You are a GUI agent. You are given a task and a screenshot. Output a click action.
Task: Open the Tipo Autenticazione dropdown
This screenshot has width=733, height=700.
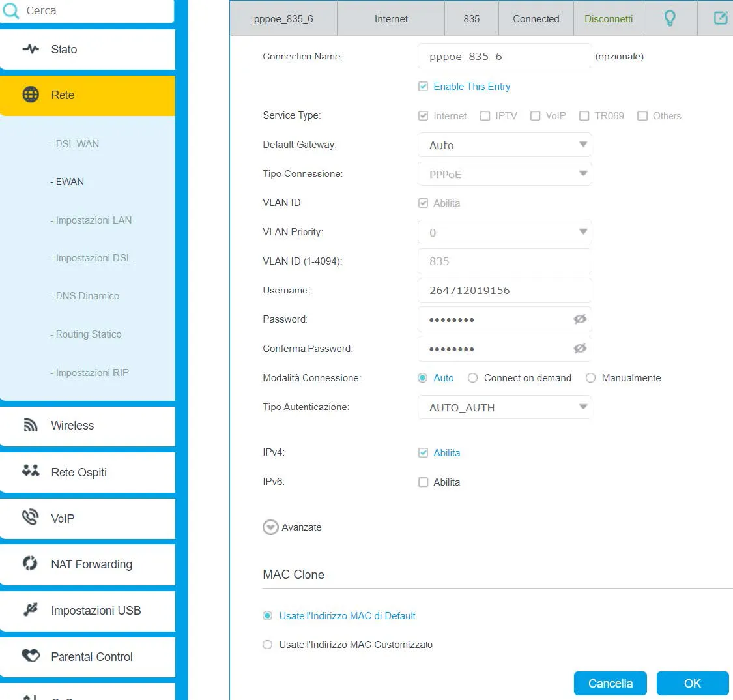(x=504, y=407)
